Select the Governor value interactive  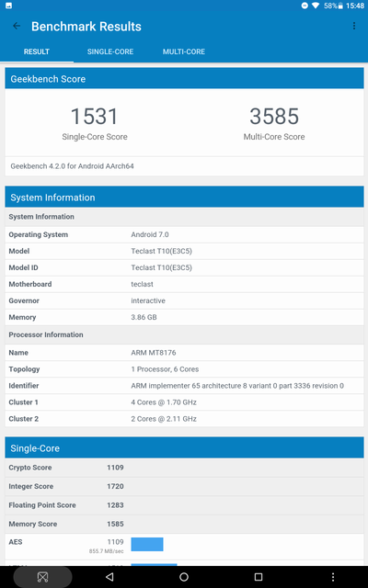(x=148, y=300)
